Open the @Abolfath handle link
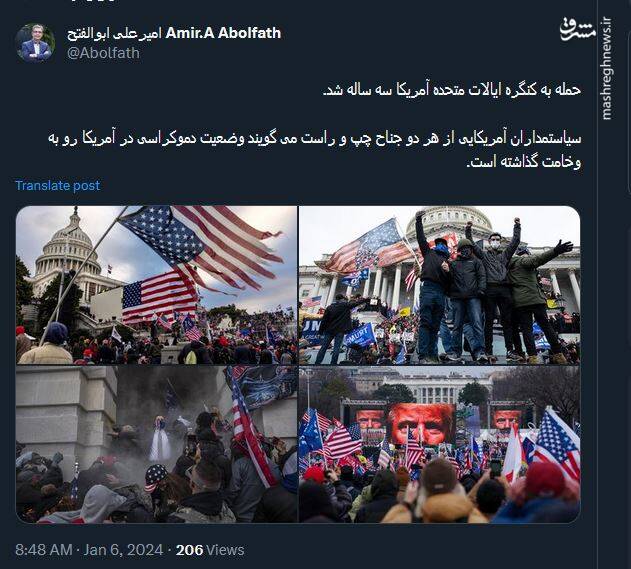Screen dimensions: 631x569 pos(103,53)
